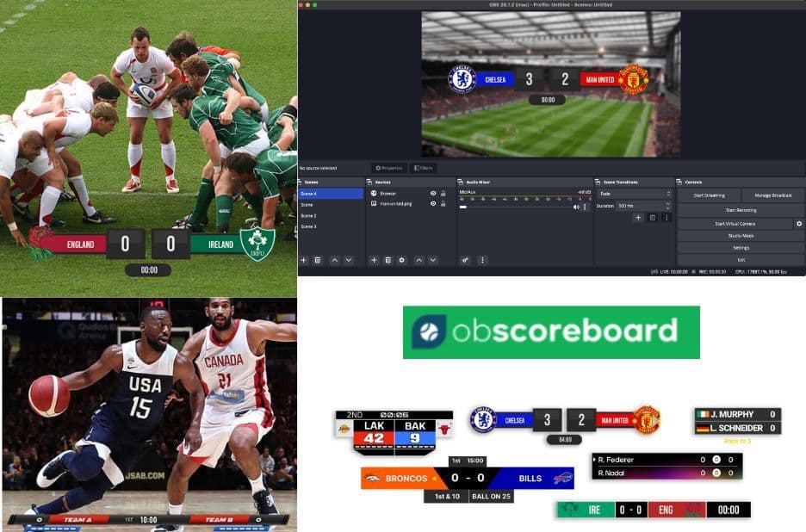Toggle lock on the png image source
The width and height of the screenshot is (806, 532).
point(443,203)
